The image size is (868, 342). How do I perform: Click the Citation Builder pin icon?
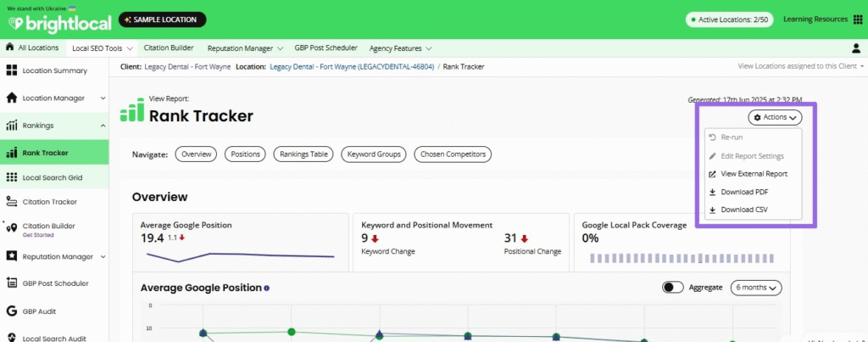11,227
